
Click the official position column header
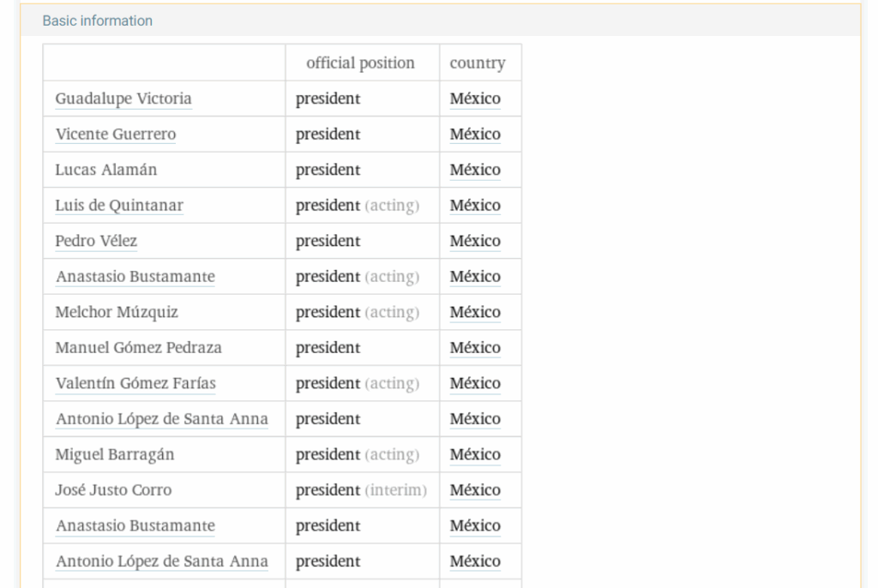pyautogui.click(x=360, y=63)
